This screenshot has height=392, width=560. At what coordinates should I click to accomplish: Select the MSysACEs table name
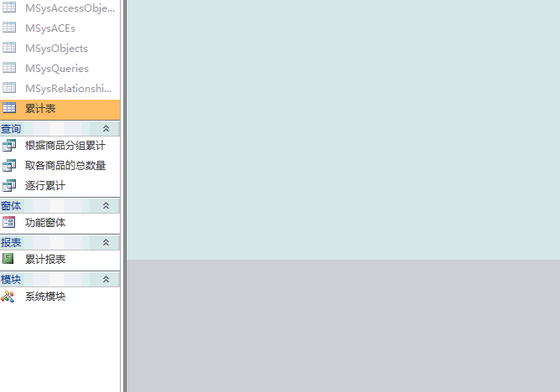coord(50,28)
